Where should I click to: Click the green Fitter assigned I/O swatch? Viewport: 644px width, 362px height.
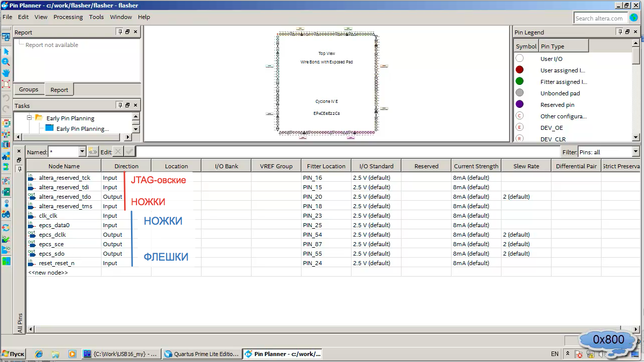520,81
